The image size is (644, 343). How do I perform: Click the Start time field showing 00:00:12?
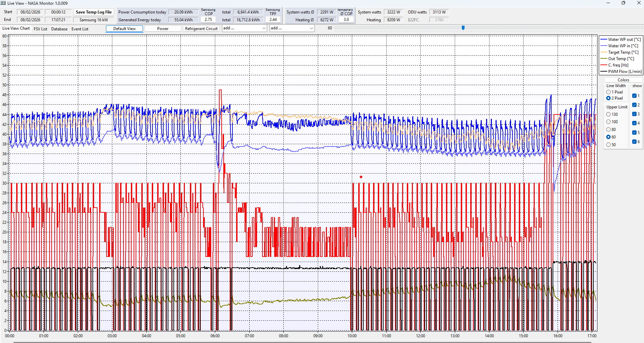[58, 12]
